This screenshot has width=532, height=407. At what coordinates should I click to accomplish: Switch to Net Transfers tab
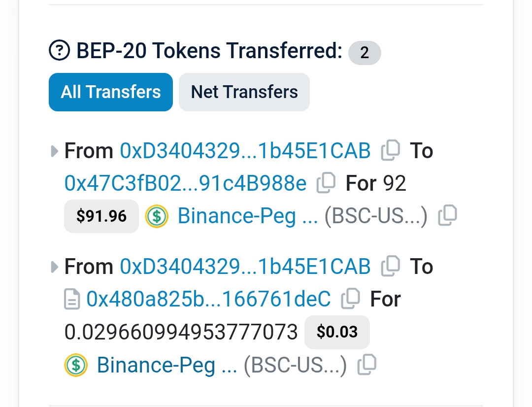244,92
